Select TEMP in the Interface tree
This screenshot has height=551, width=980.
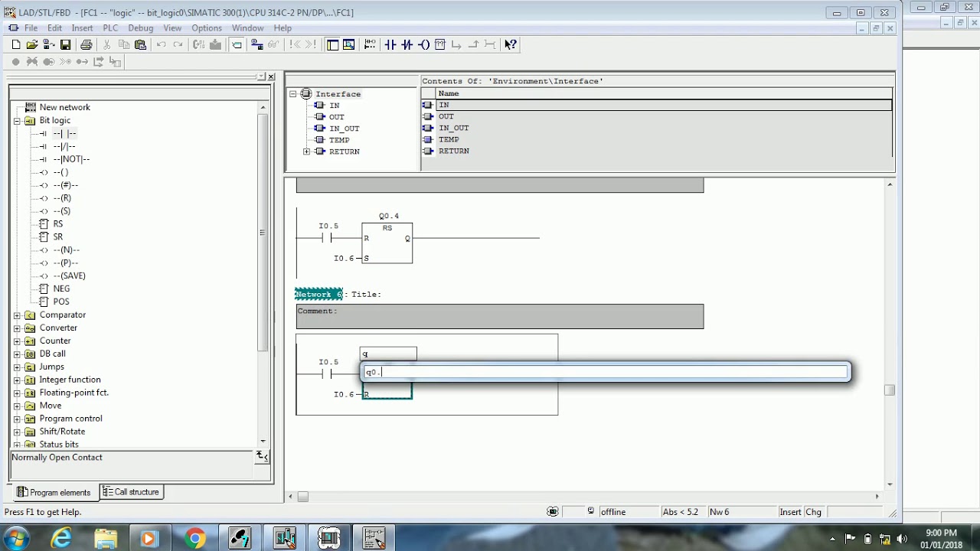(x=339, y=140)
